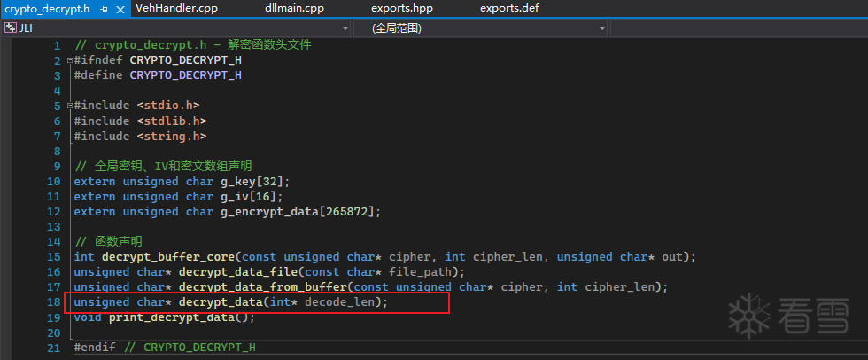Open the empty member dropdown at far right
Viewport: 868px width, 360px height.
738,28
